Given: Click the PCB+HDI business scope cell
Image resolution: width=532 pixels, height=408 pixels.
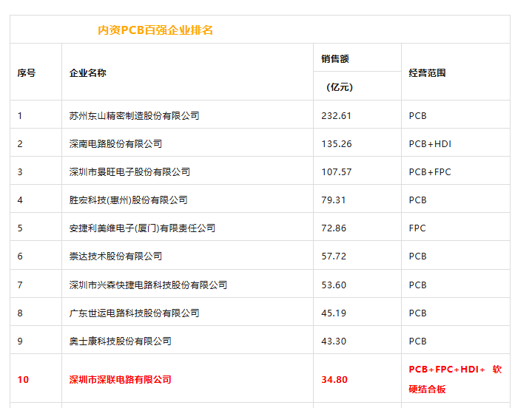Looking at the screenshot, I should point(430,144).
